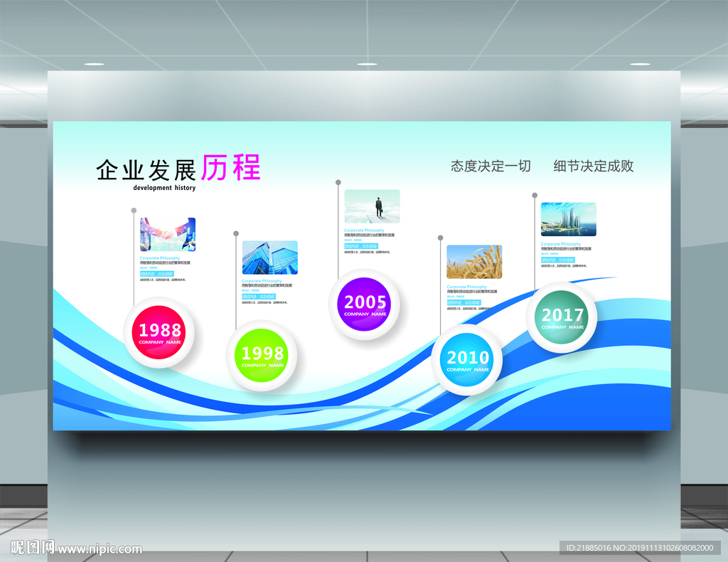Click the blue highlighted tag under handshake photo

tap(157, 274)
